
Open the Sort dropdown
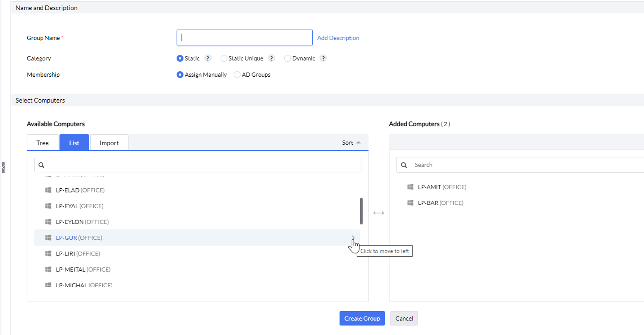(351, 143)
